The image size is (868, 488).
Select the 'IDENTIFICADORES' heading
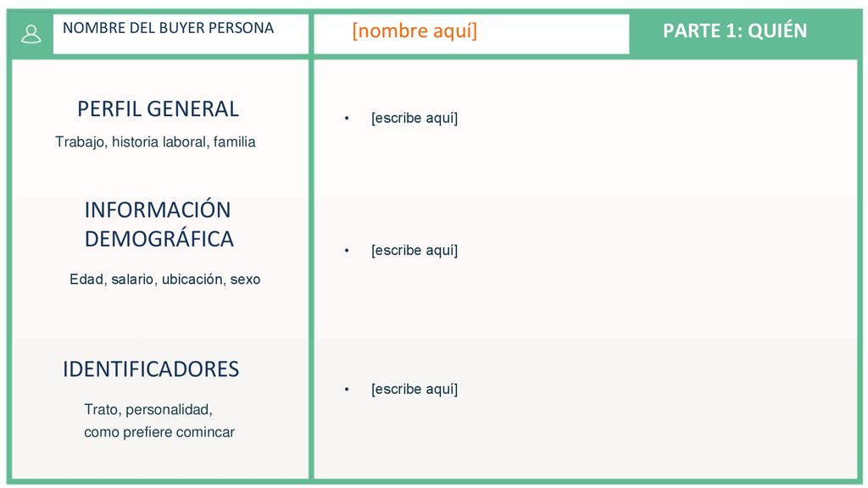(151, 369)
